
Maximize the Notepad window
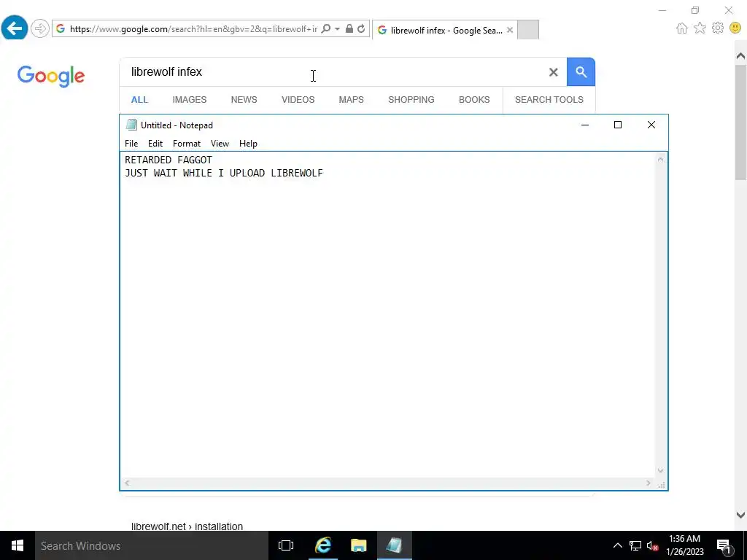pyautogui.click(x=618, y=125)
